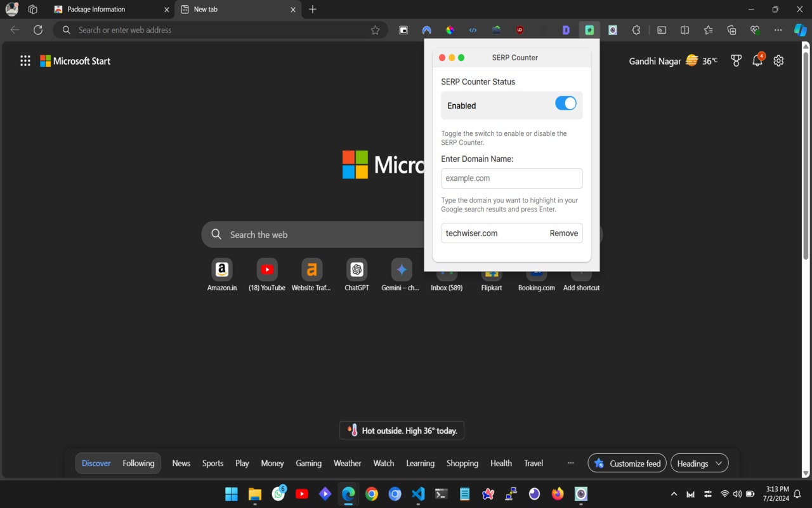
Task: Open Firefox from the taskbar
Action: point(558,493)
